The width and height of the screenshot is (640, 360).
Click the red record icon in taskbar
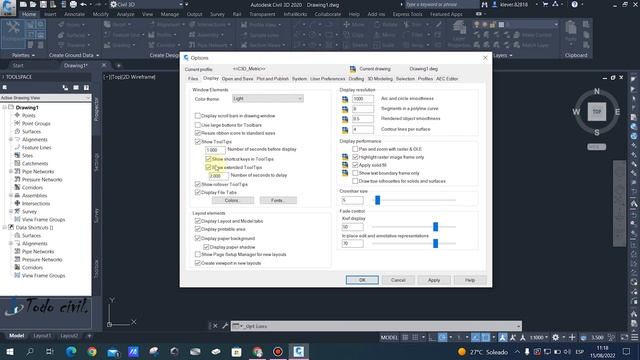[278, 351]
